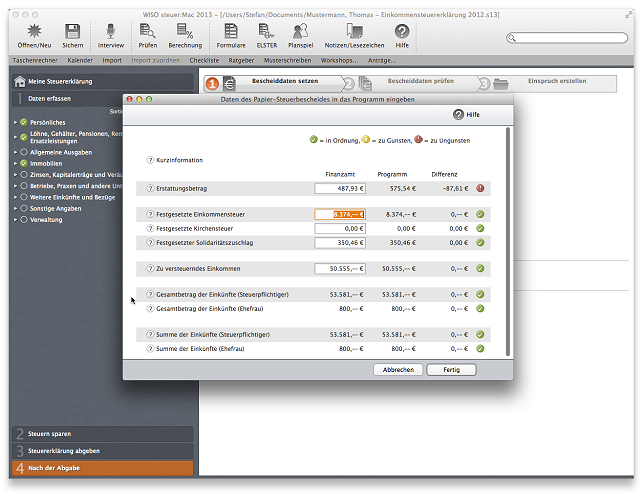Expand the Verwaltung section arrow
This screenshot has width=644, height=500.
16,219
